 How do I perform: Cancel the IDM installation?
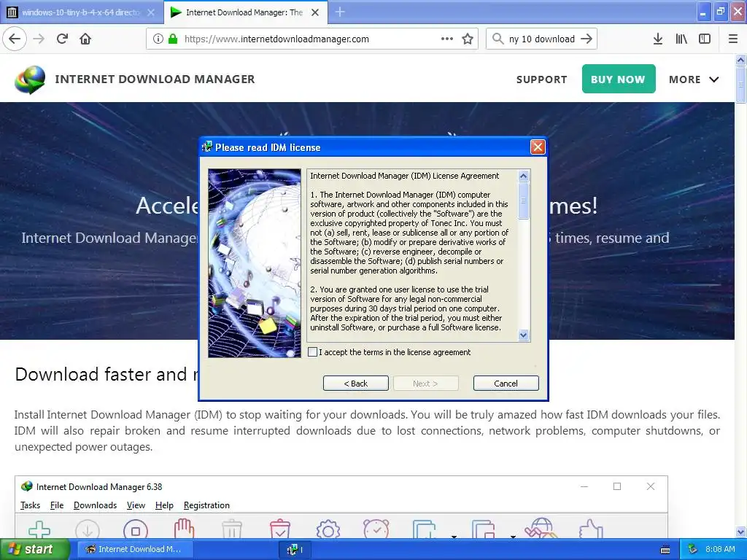point(506,384)
